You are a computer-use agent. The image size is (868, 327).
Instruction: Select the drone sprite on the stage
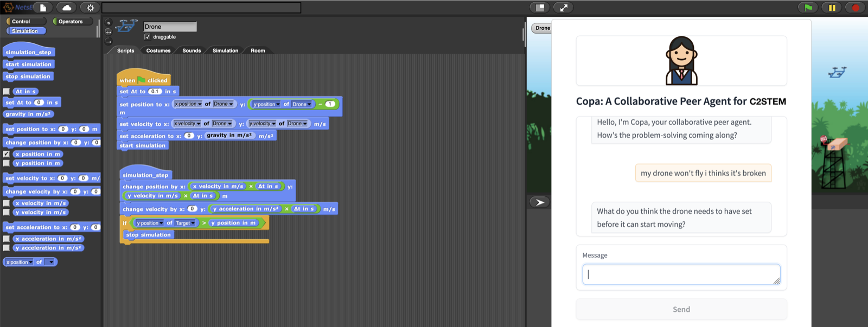coord(837,72)
